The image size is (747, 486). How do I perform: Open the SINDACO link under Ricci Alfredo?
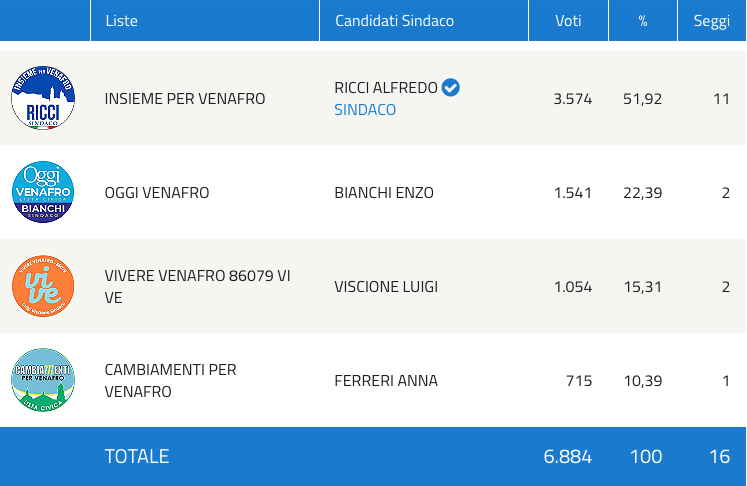pos(365,110)
